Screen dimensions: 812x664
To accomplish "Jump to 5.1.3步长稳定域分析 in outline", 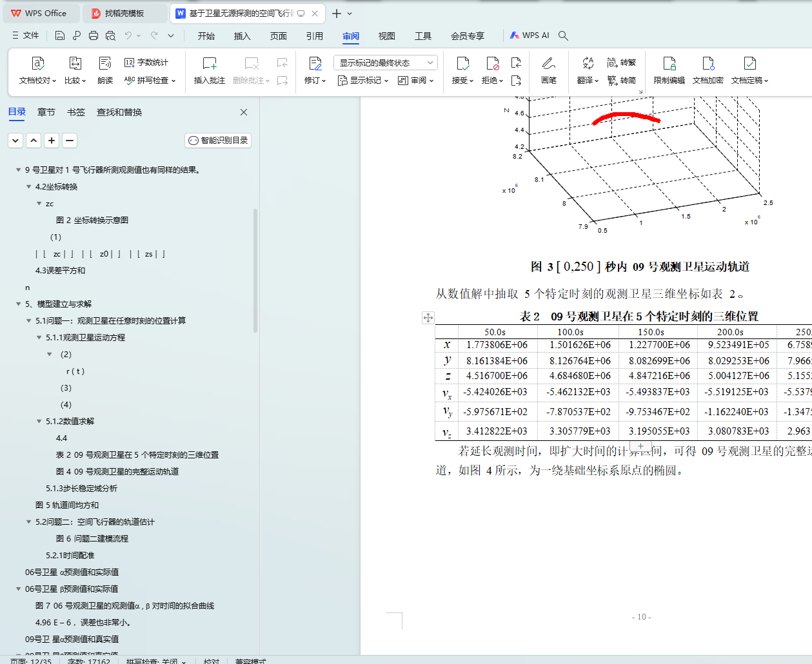I will (x=81, y=489).
